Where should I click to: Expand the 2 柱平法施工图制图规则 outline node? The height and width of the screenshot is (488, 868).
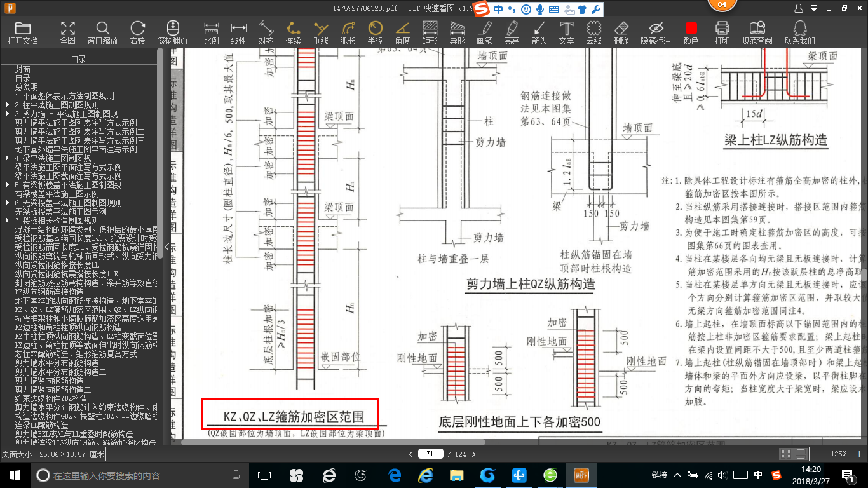[7, 105]
